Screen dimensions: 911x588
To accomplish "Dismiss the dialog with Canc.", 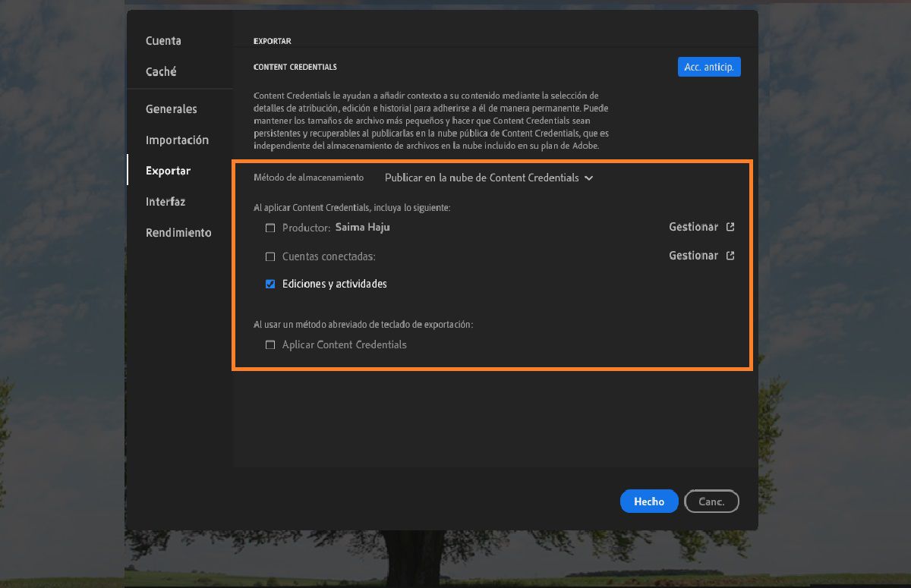I will pyautogui.click(x=711, y=501).
